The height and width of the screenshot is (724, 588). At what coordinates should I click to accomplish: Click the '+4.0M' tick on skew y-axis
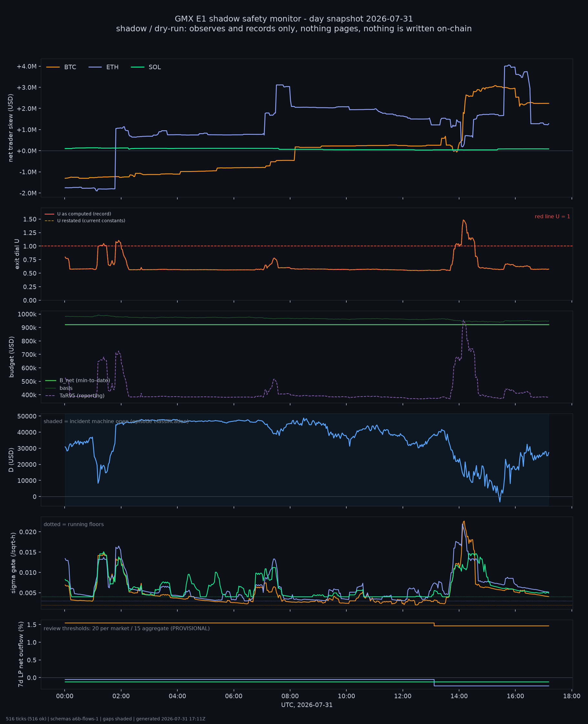[x=26, y=66]
